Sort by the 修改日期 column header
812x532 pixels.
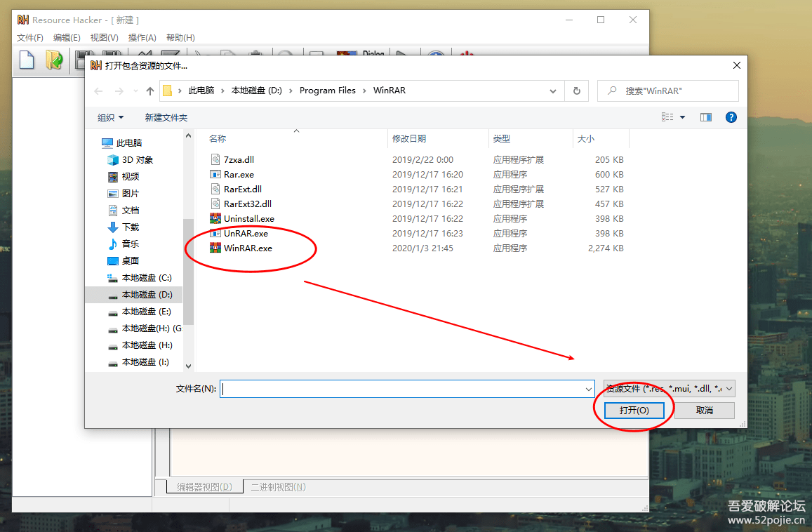point(409,139)
